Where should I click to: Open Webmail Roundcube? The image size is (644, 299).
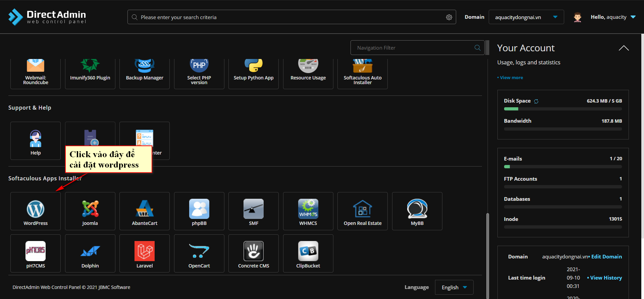(36, 74)
